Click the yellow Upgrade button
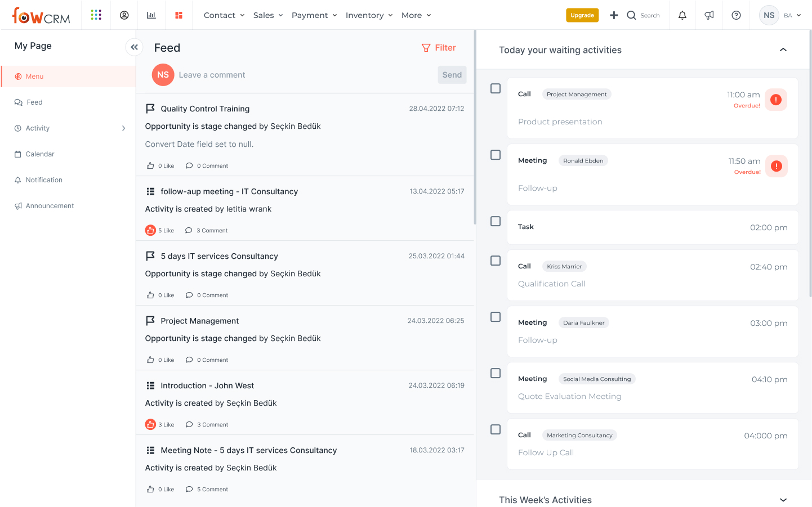This screenshot has height=507, width=812. coord(582,15)
